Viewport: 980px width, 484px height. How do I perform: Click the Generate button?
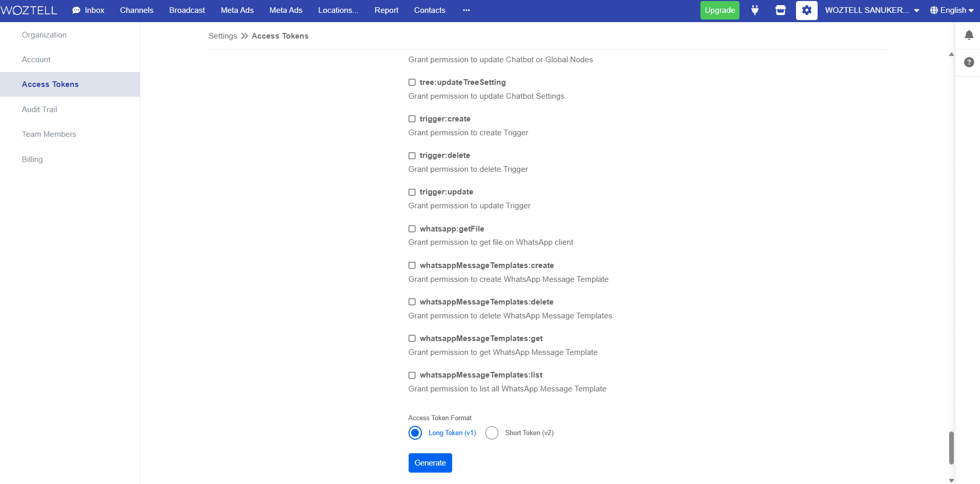tap(430, 463)
